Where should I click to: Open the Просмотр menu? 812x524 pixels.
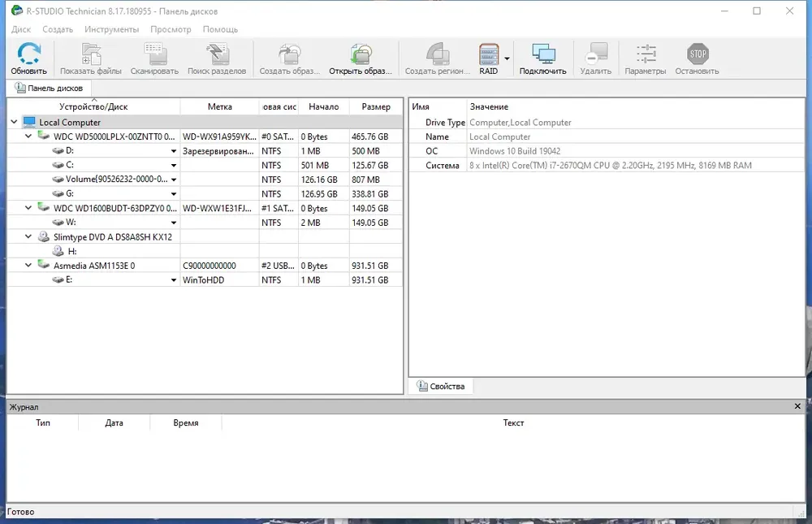pyautogui.click(x=171, y=29)
